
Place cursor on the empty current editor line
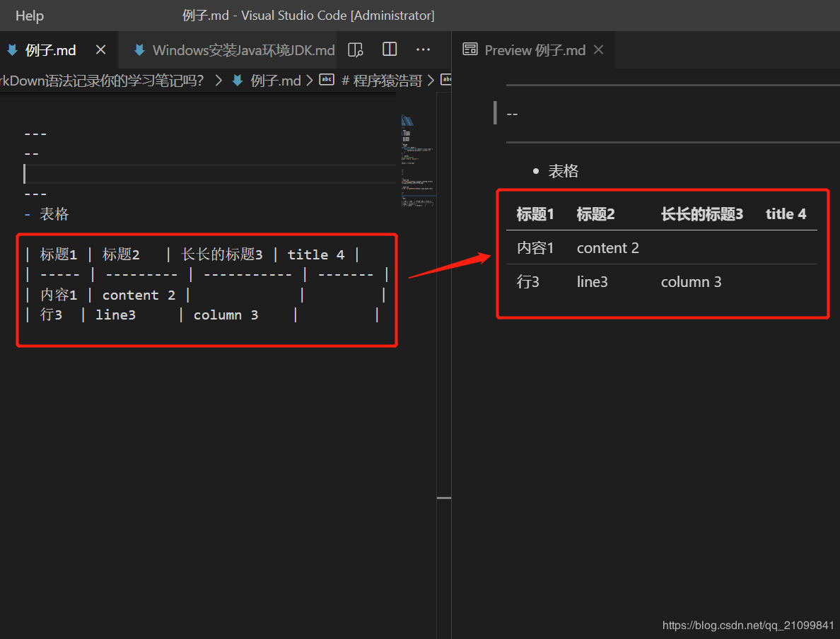[x=209, y=174]
